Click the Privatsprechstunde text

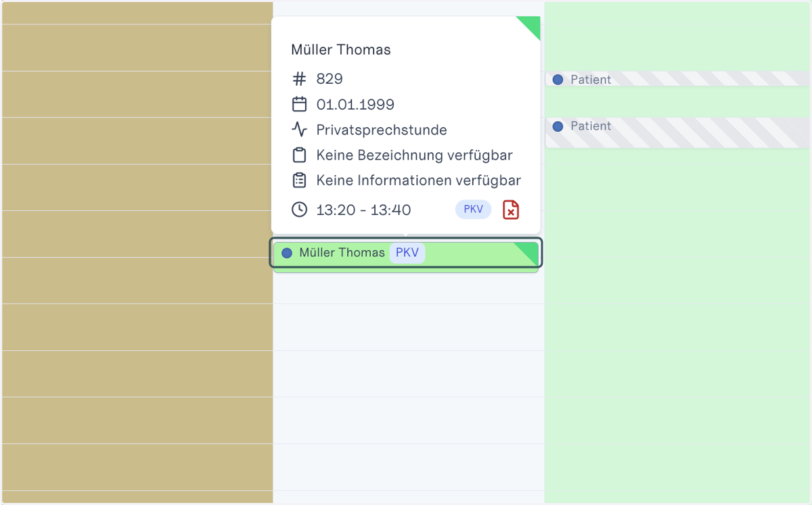coord(382,130)
